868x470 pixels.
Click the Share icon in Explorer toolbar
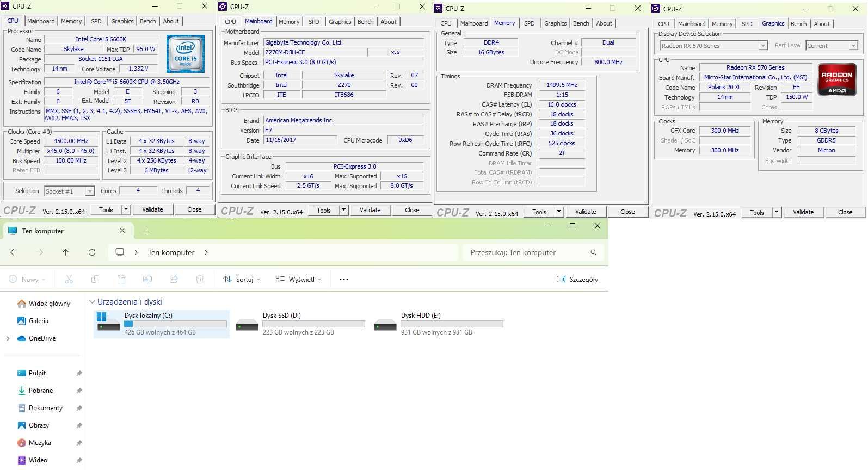[x=174, y=279]
